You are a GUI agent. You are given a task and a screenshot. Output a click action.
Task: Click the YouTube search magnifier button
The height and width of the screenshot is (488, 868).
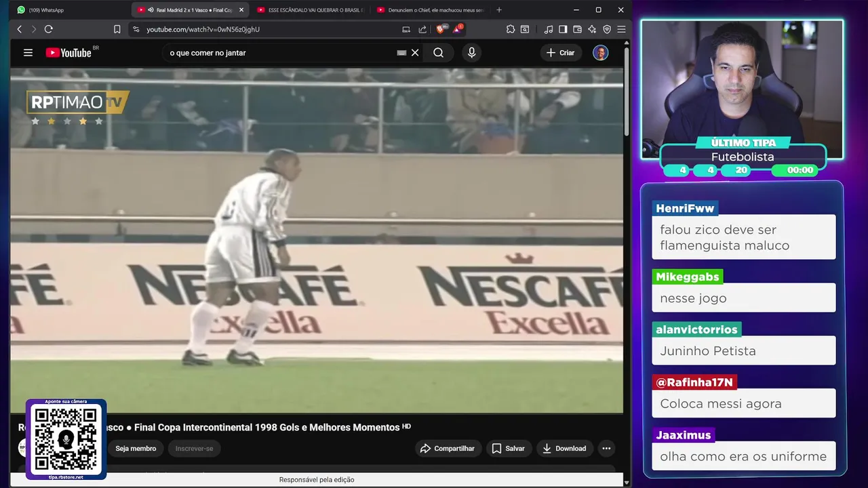(x=438, y=53)
